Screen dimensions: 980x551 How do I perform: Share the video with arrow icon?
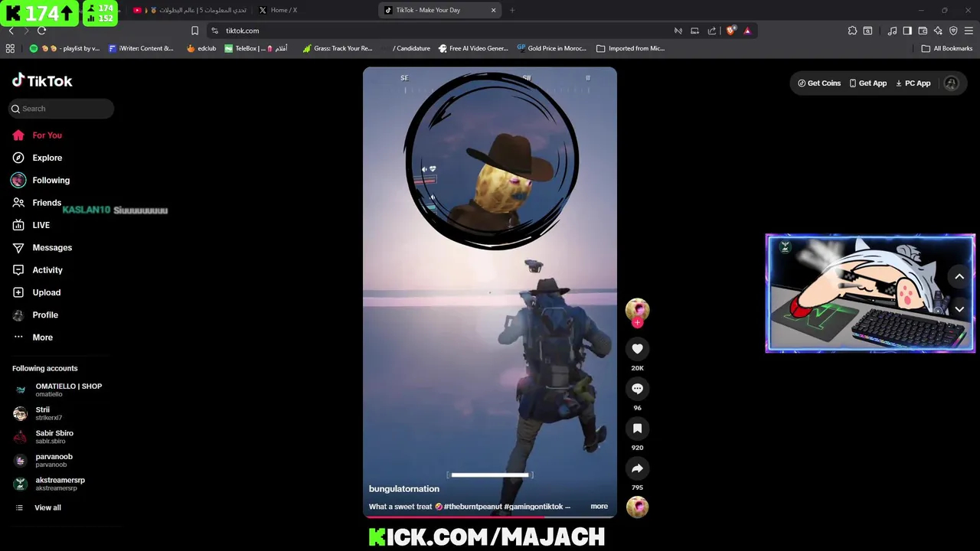click(x=637, y=468)
